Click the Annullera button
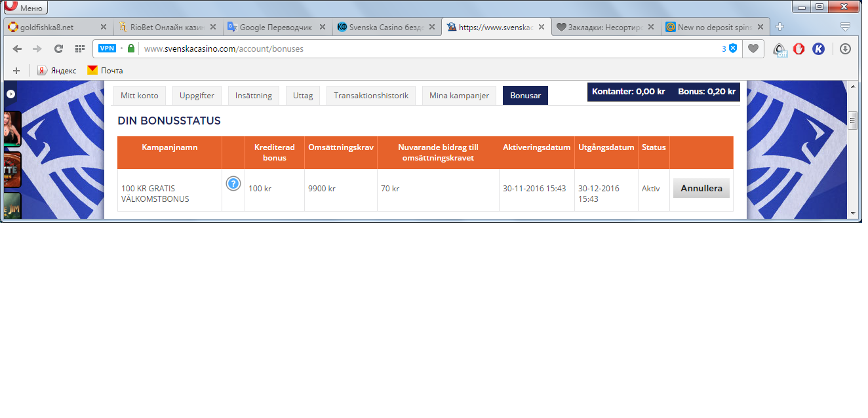 click(x=701, y=188)
